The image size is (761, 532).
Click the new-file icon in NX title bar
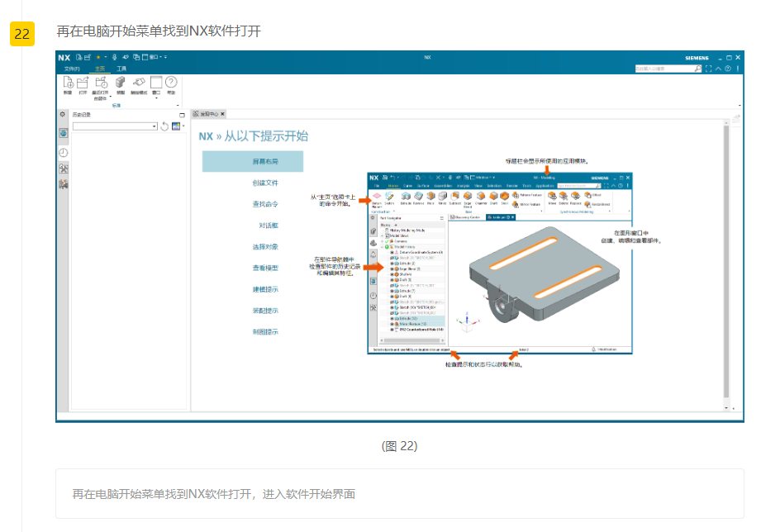78,57
